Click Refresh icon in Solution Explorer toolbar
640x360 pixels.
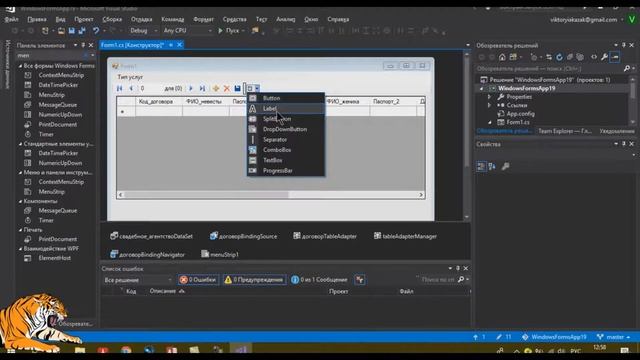[559, 57]
